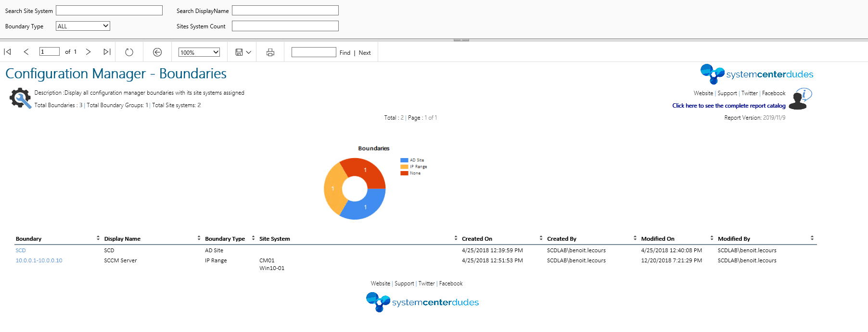Open the 10.0.0.1-10.0.0.10 boundary link
The height and width of the screenshot is (332, 868).
[x=39, y=260]
